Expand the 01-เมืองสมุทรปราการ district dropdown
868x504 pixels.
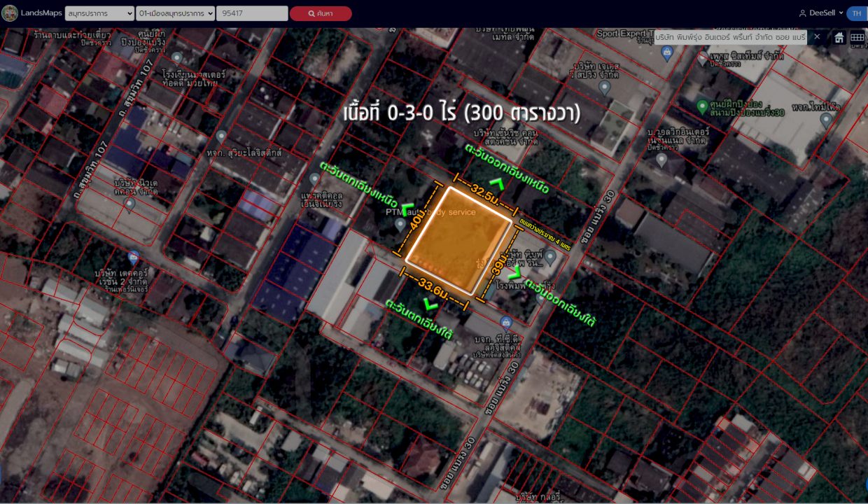(175, 13)
